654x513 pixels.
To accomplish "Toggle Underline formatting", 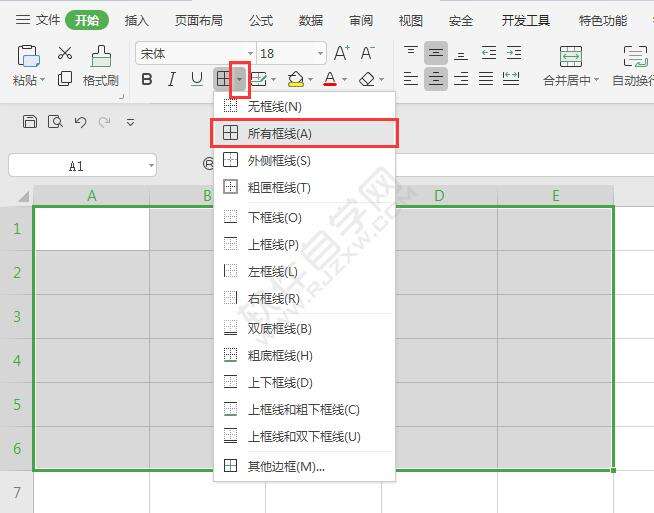I will [x=197, y=79].
